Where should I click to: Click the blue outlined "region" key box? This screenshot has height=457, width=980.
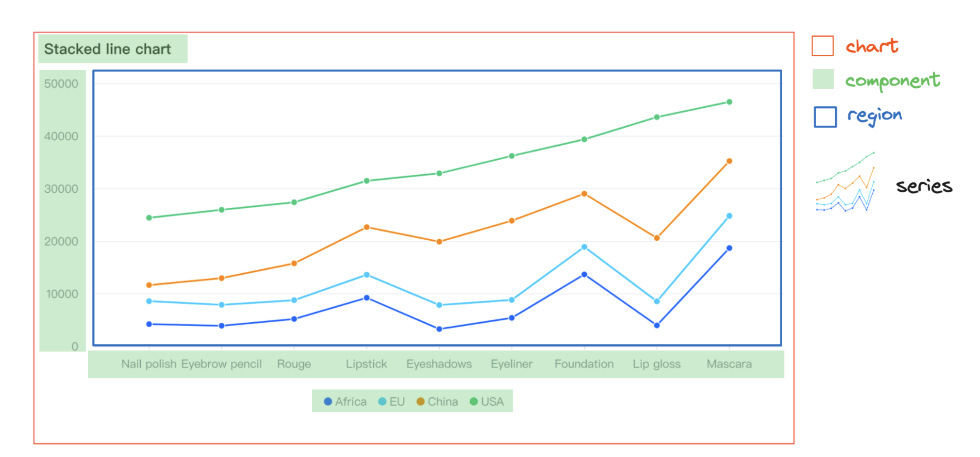click(825, 117)
